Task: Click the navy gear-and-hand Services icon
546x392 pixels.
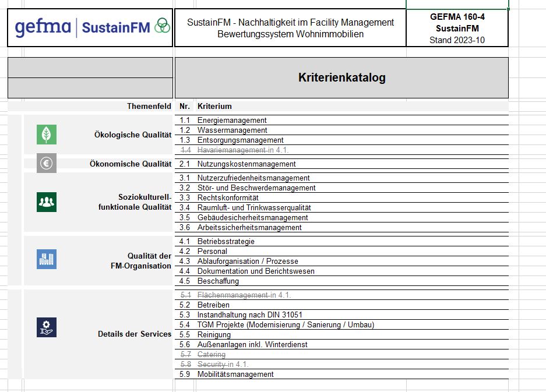Action: click(x=46, y=327)
